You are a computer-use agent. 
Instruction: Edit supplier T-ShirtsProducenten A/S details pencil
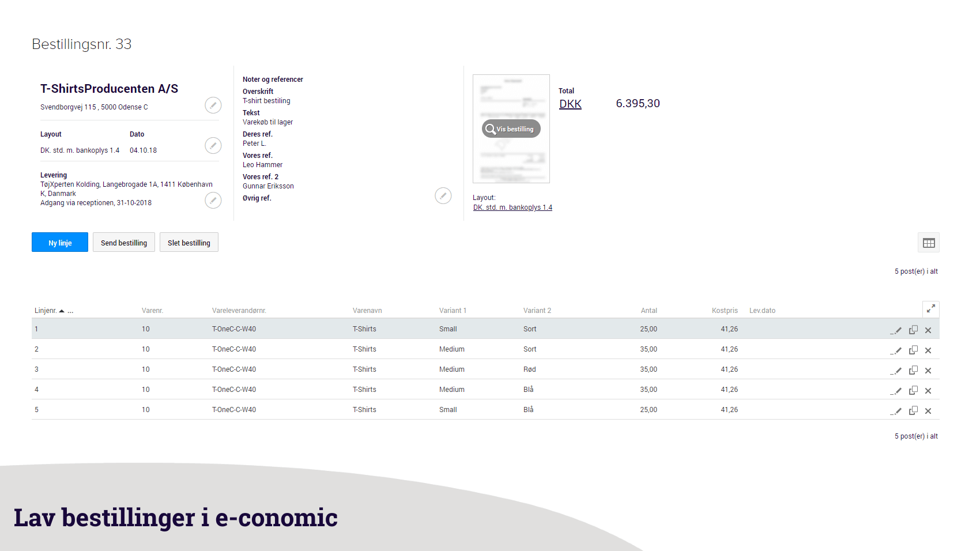[x=213, y=105]
